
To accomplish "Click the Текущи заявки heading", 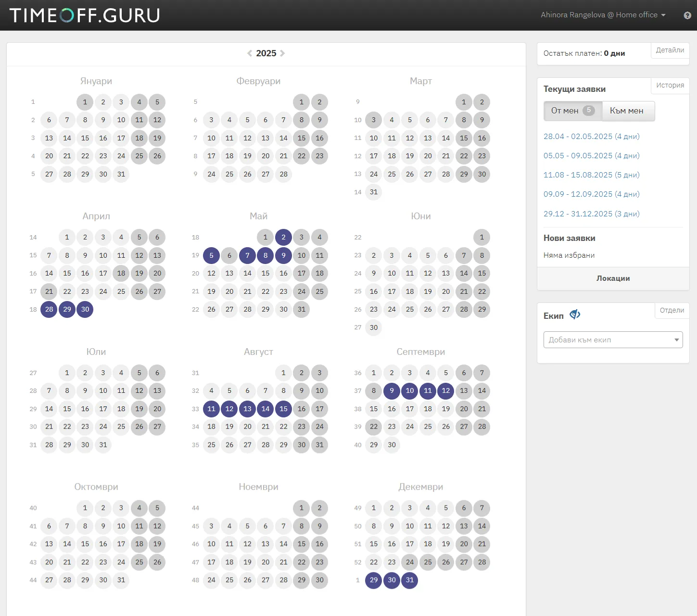I will pyautogui.click(x=574, y=89).
